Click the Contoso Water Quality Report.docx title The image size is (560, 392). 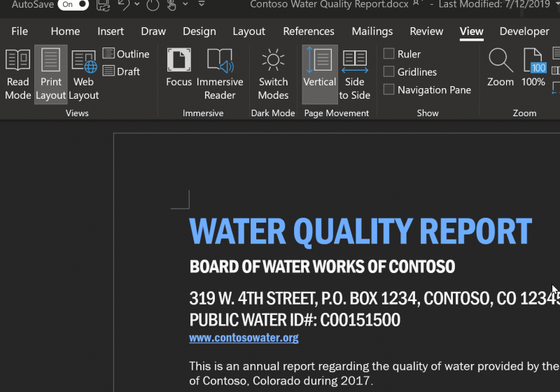pyautogui.click(x=329, y=4)
